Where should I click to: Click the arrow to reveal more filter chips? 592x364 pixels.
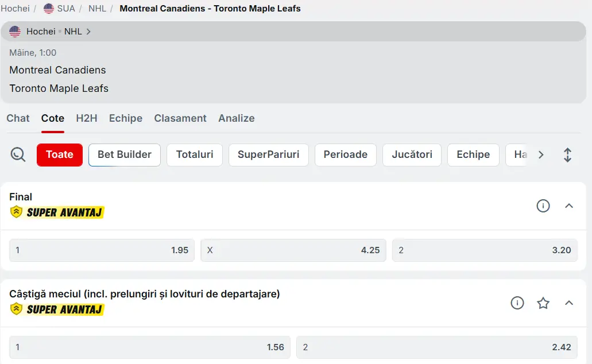541,154
